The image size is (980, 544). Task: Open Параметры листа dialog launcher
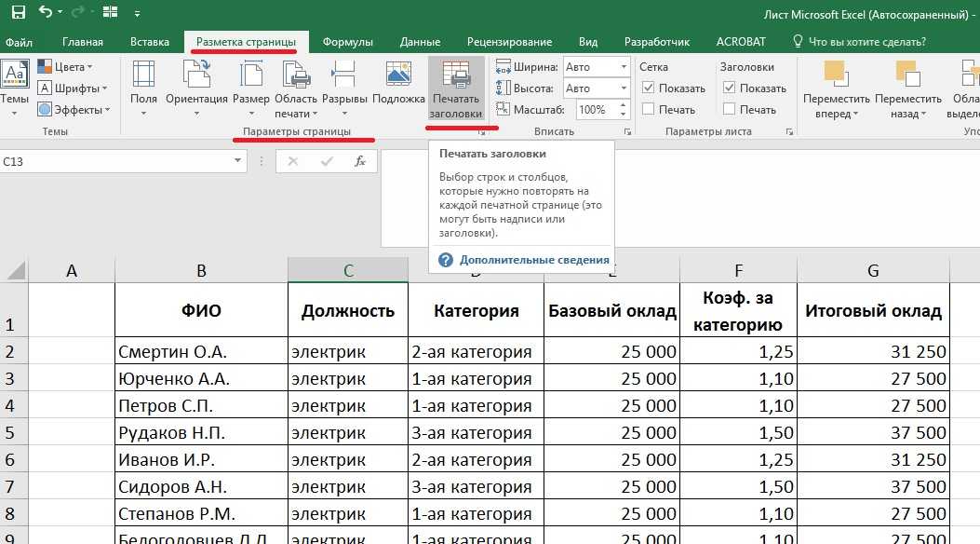click(x=789, y=132)
